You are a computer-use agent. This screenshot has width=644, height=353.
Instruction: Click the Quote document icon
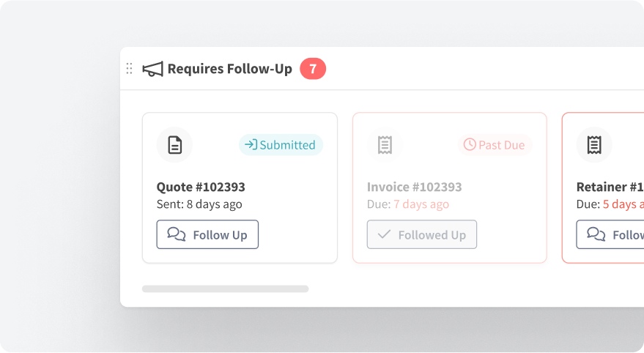174,145
